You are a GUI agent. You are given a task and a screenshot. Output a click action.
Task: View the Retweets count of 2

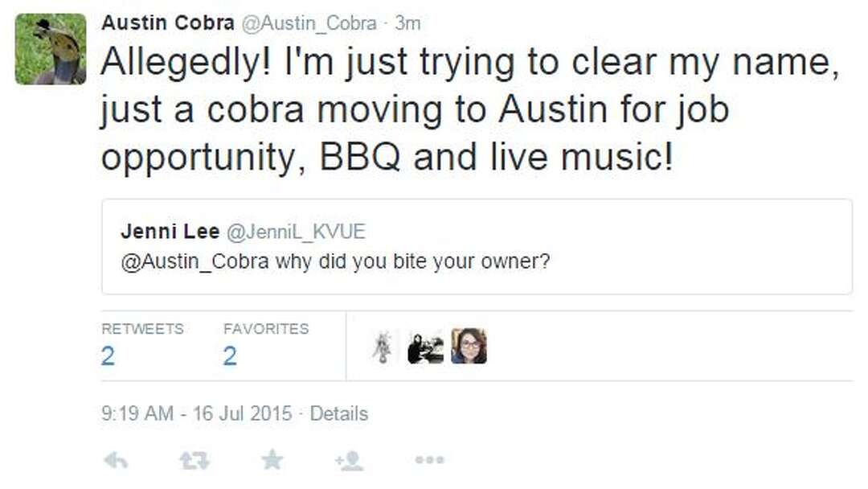click(108, 355)
